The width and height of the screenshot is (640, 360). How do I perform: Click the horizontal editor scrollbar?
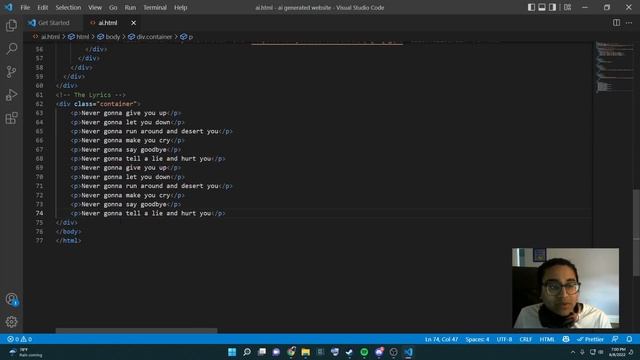(136, 331)
